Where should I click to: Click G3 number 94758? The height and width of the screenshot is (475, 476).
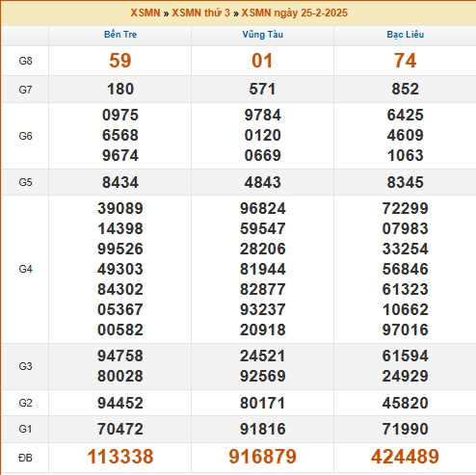click(x=120, y=356)
